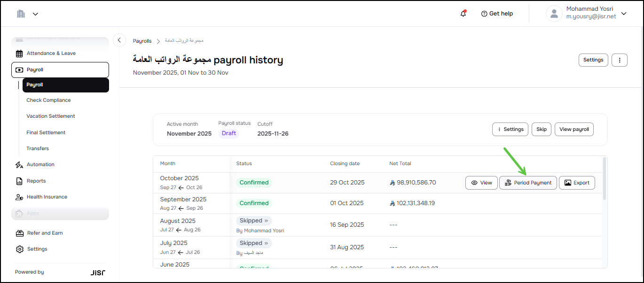This screenshot has height=283, width=644.
Task: Expand the Mohammad Yosri account menu
Action: click(x=624, y=14)
